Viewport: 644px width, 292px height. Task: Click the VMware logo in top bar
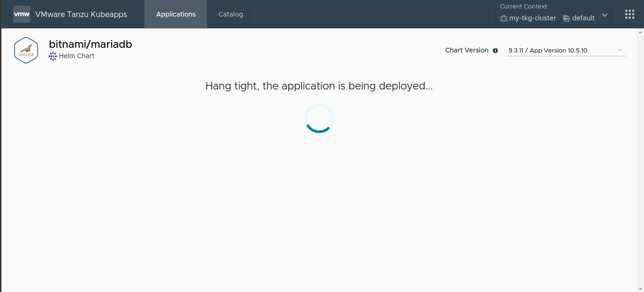click(x=21, y=14)
